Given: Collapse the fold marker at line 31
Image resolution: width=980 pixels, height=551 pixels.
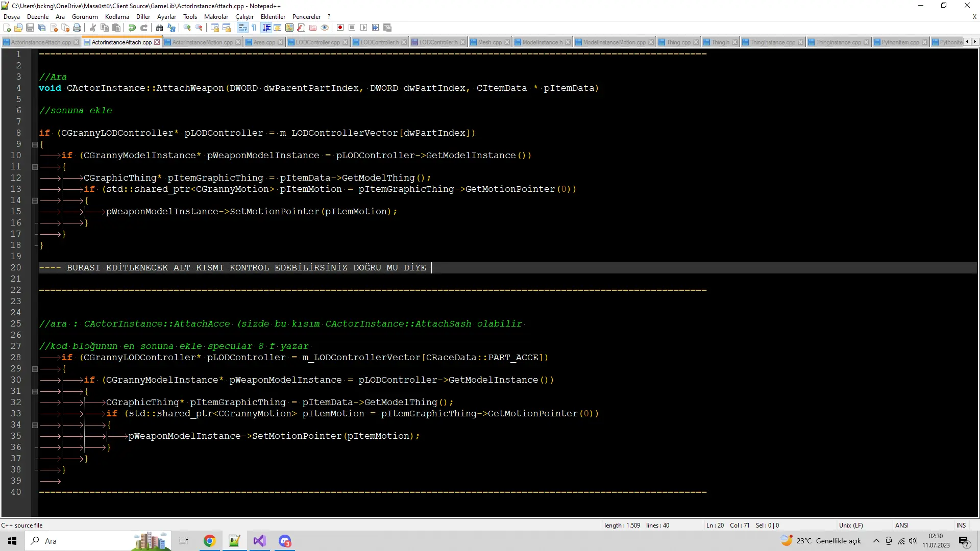Looking at the screenshot, I should (x=35, y=391).
